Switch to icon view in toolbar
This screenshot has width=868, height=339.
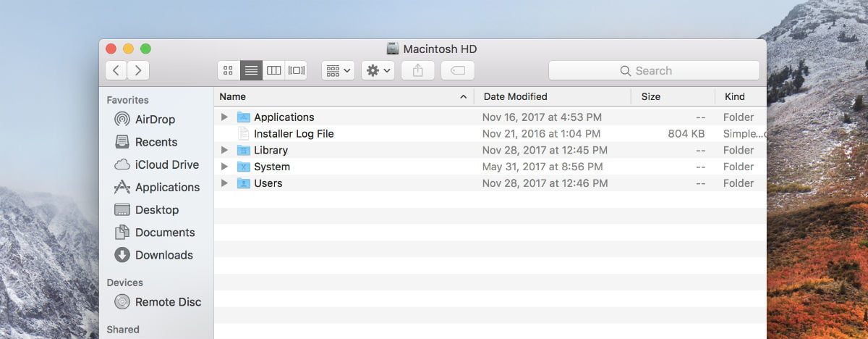[x=229, y=70]
